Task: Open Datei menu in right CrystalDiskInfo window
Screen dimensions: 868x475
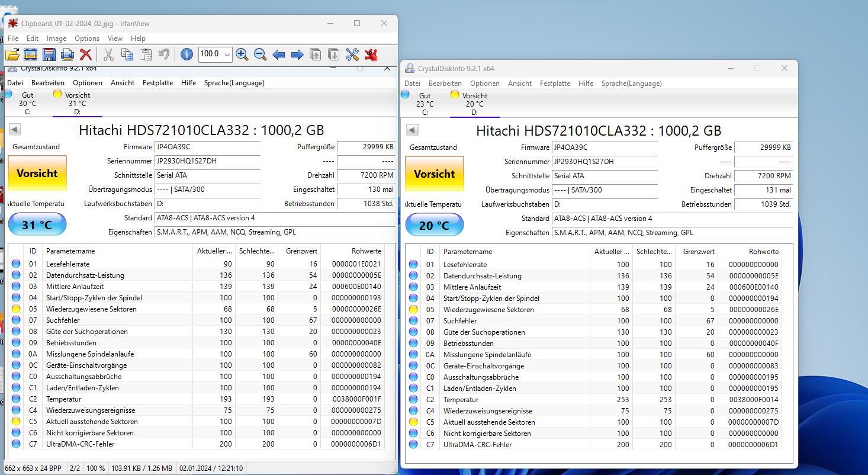Action: click(412, 84)
